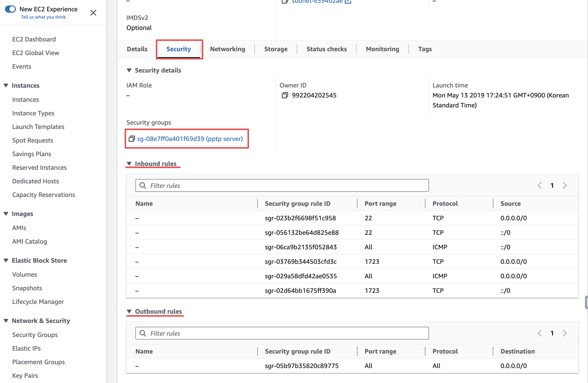
Task: Collapse the Instances sidebar group
Action: point(6,85)
